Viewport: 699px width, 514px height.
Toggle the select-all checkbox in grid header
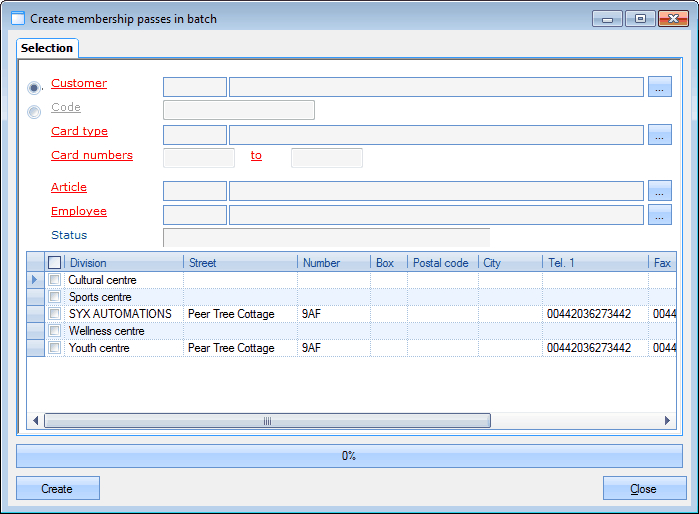[x=55, y=263]
